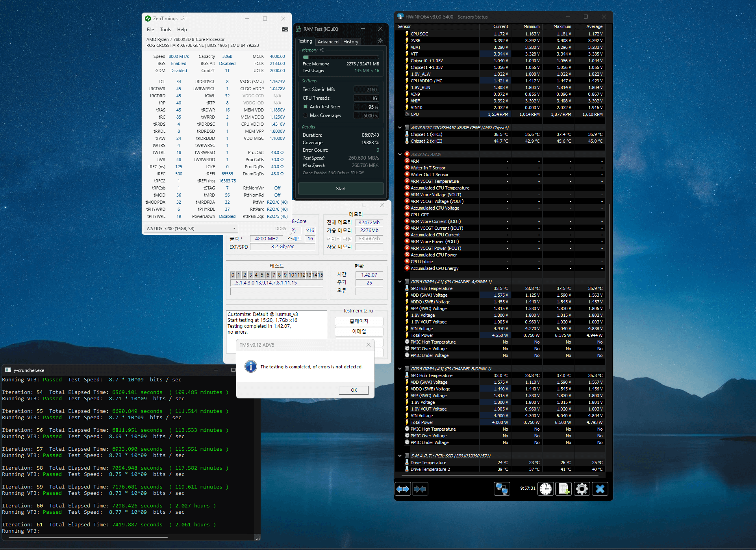756x550 pixels.
Task: Click the Maximum column header in HWiNFO
Action: point(558,26)
